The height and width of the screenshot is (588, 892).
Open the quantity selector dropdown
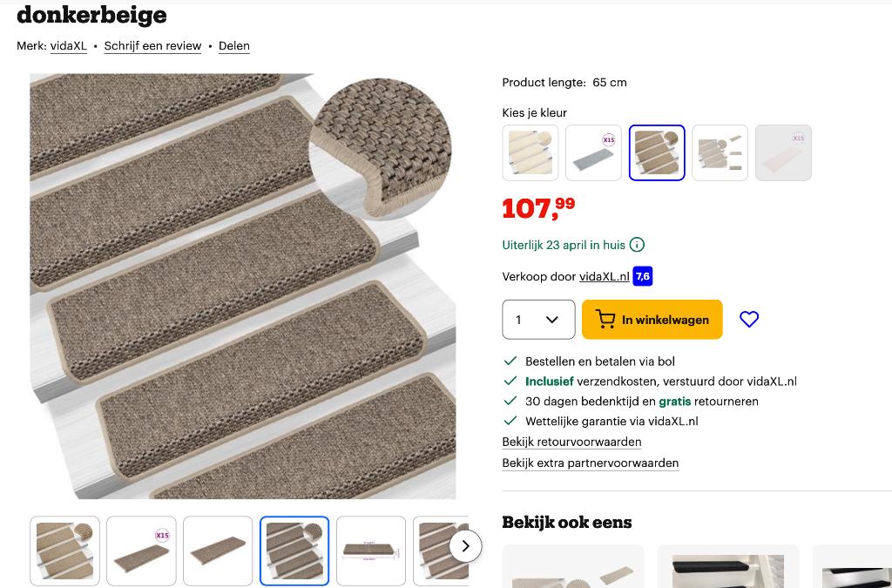(x=538, y=320)
